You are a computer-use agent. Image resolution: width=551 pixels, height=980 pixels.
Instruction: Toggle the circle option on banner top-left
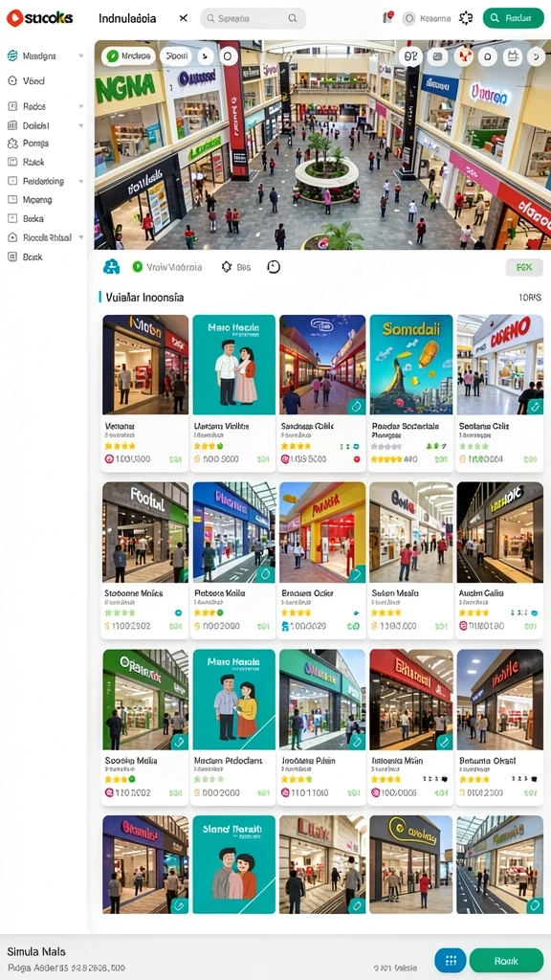click(x=228, y=56)
